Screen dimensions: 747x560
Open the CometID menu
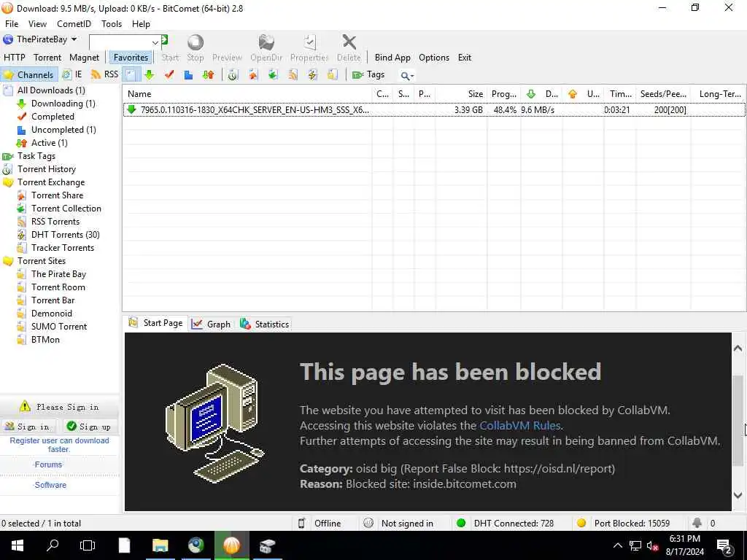coord(74,24)
